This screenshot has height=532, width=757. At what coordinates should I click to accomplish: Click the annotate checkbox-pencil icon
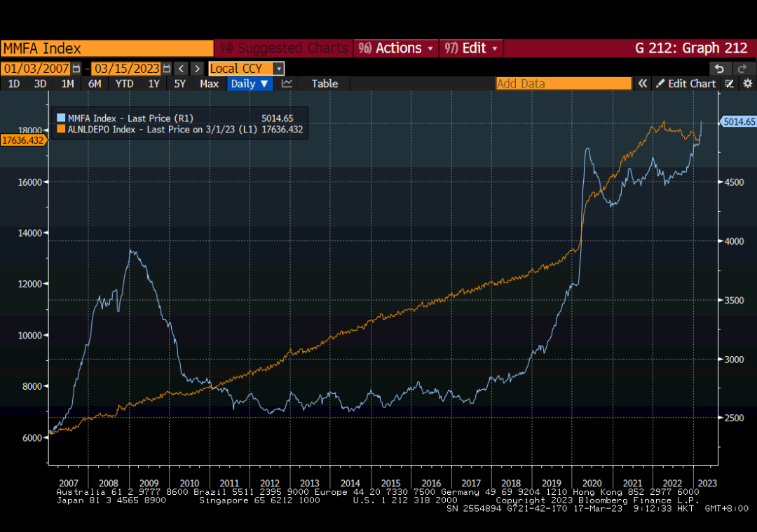(730, 83)
